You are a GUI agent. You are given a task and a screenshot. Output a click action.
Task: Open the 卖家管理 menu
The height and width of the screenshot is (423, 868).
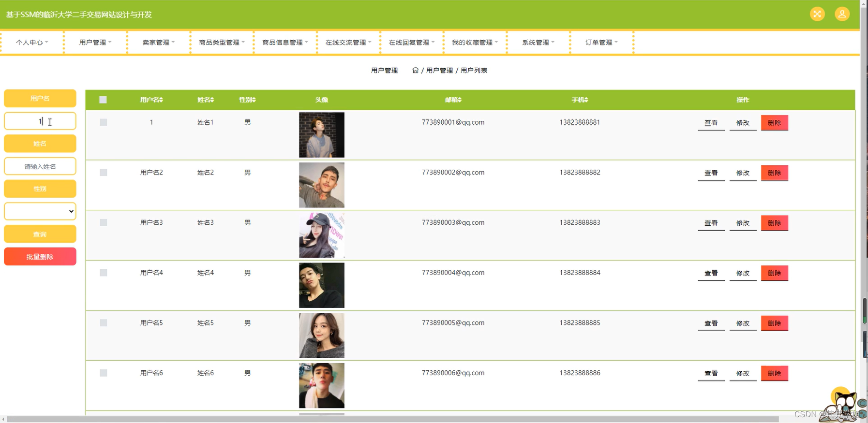click(159, 43)
